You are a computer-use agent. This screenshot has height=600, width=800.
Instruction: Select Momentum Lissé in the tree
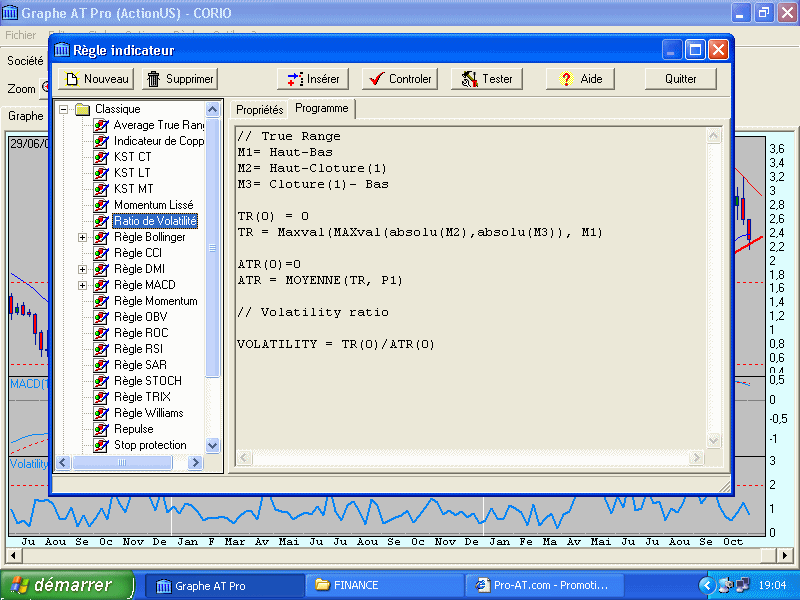(154, 205)
